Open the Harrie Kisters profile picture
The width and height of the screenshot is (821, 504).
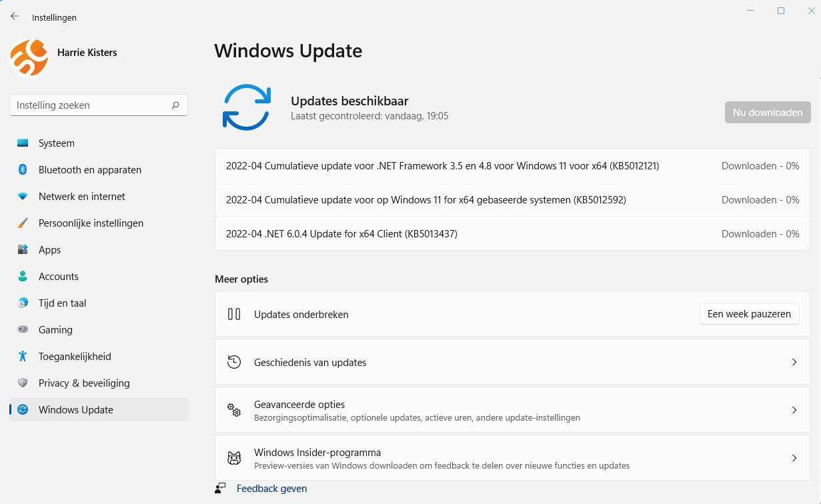tap(29, 57)
